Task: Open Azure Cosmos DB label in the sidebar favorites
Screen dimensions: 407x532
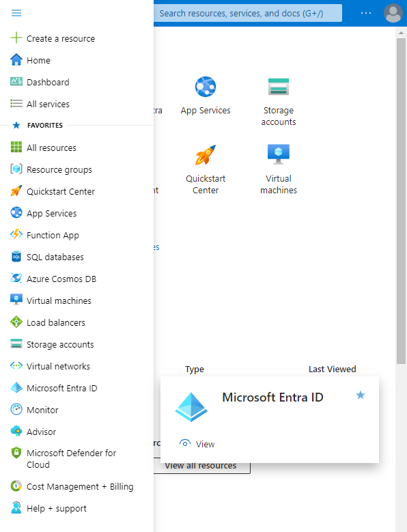Action: coord(61,279)
